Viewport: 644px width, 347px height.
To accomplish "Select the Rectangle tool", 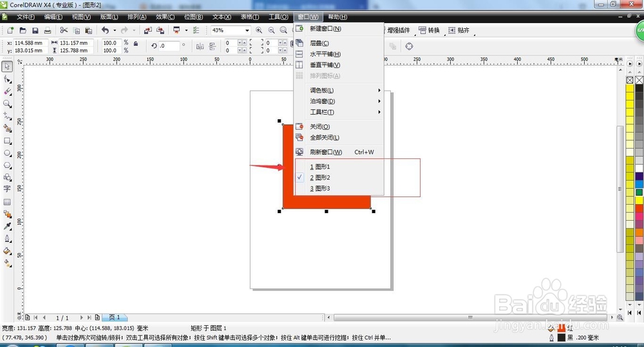I will coord(7,140).
